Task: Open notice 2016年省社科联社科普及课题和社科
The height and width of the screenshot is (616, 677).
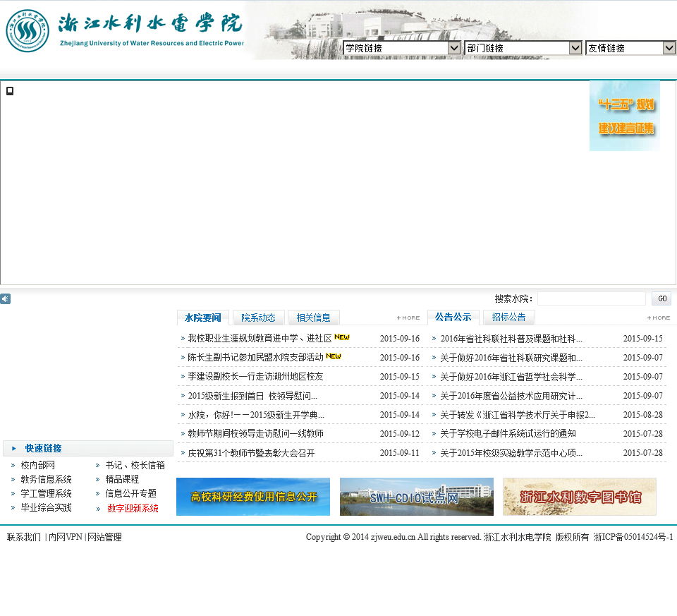Action: (511, 339)
